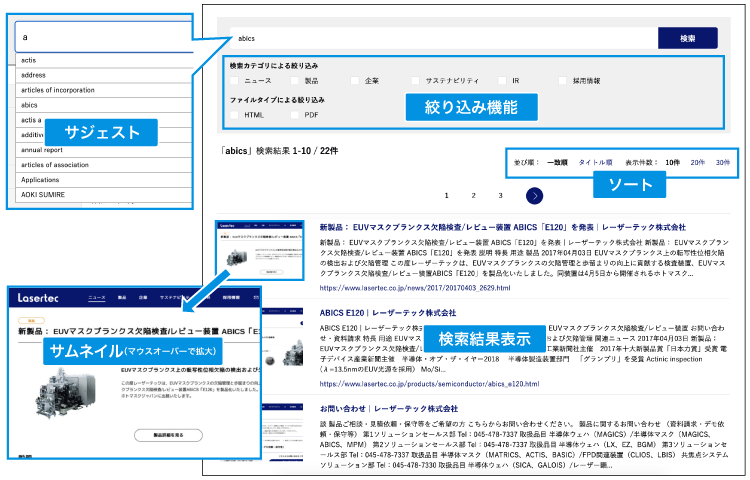Check the サステナビリティ category filter

point(415,81)
